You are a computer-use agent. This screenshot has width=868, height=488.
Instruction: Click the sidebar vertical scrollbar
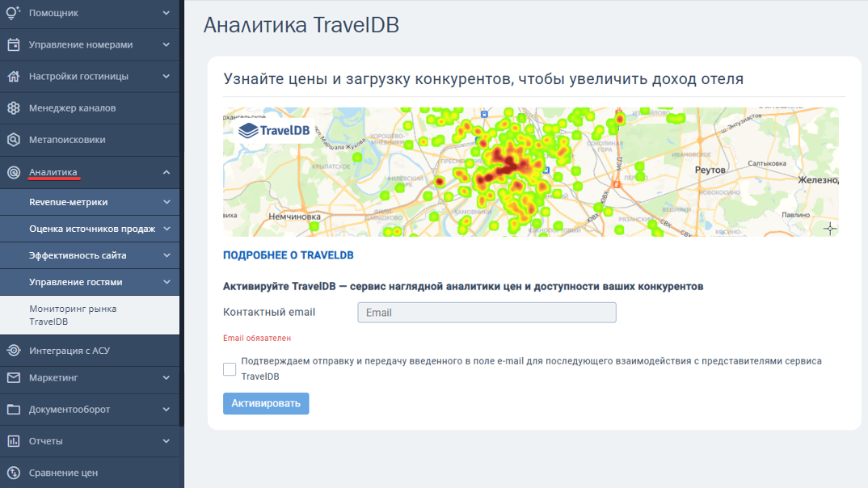coord(182,213)
